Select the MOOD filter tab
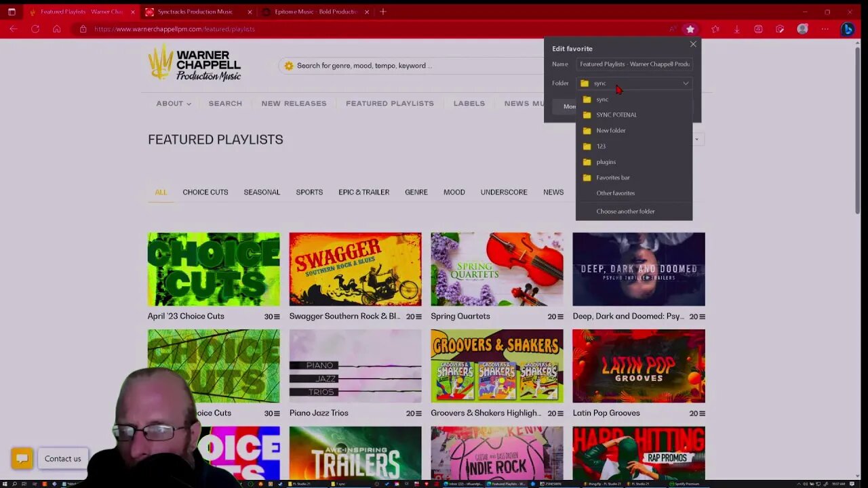The image size is (868, 488). [454, 192]
